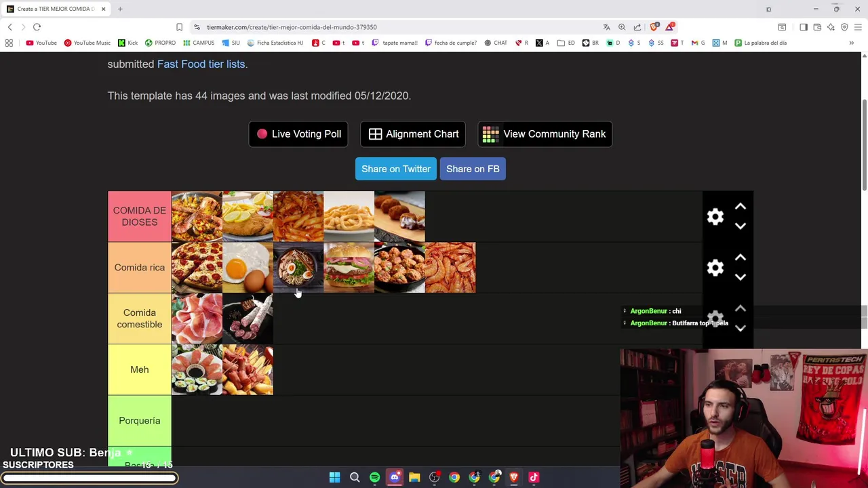Viewport: 868px width, 488px height.
Task: Click the address bar URL
Action: (292, 27)
